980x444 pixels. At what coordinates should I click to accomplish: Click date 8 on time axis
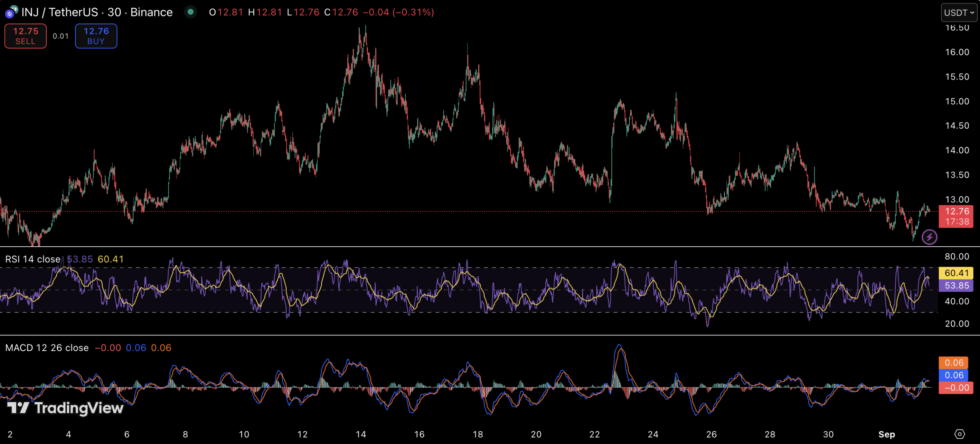185,434
